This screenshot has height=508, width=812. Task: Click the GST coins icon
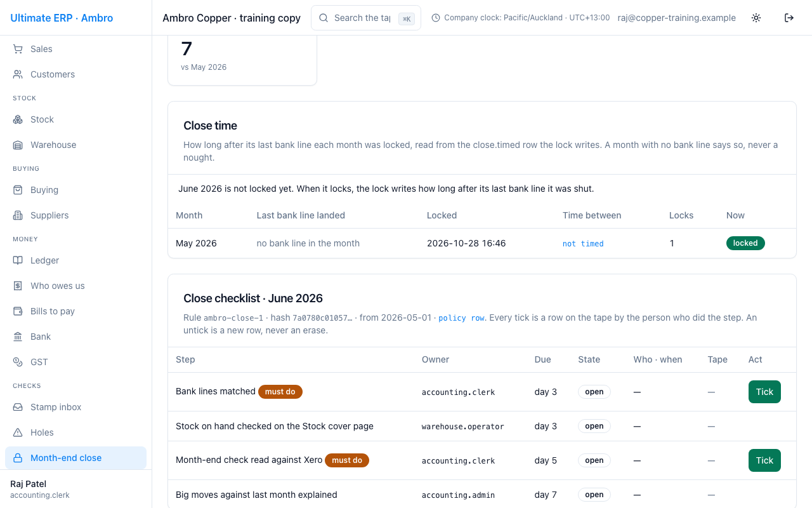(18, 362)
